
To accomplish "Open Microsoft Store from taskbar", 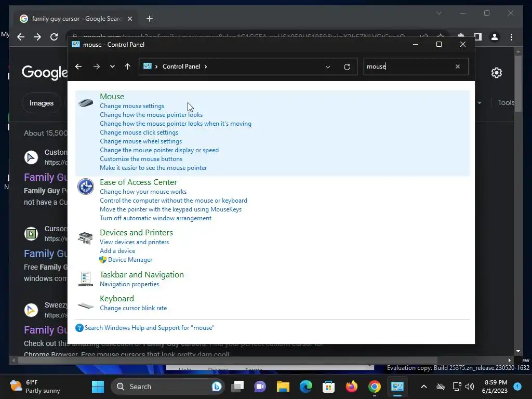I will (x=328, y=387).
